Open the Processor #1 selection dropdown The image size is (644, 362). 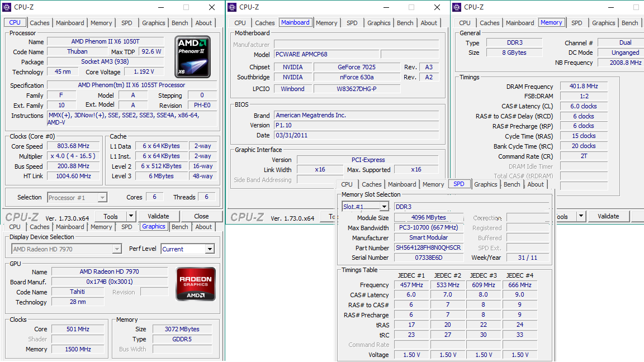coord(77,197)
